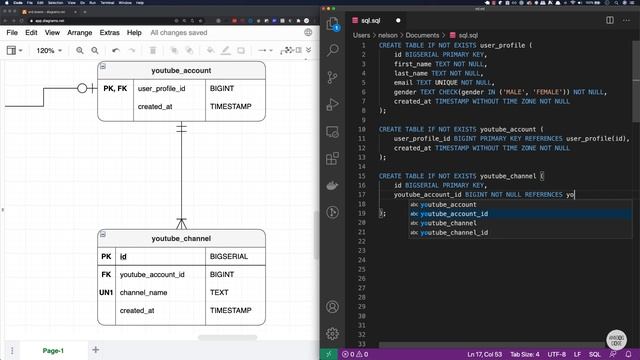
Task: Click zoom out magnifier in draw.io
Action: tap(95, 50)
